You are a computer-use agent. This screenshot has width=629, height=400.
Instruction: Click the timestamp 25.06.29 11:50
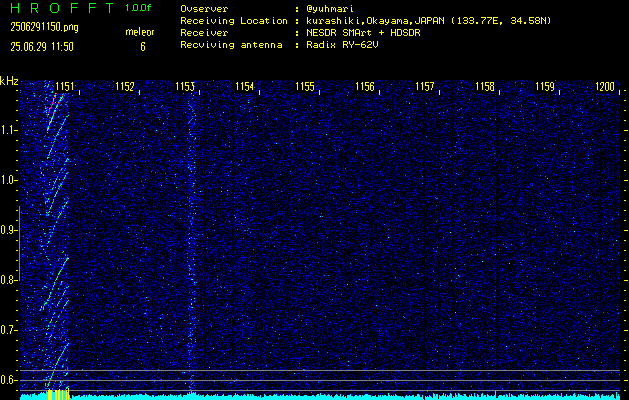click(42, 47)
